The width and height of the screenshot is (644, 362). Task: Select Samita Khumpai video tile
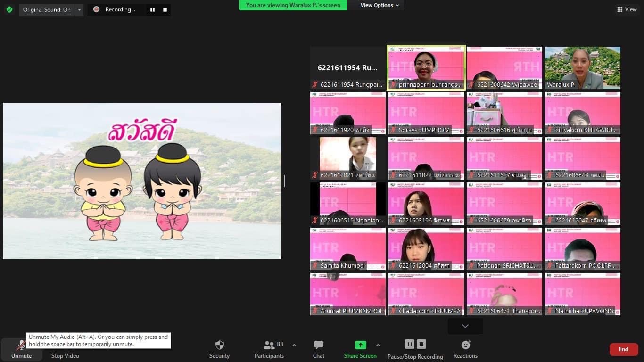(x=348, y=249)
